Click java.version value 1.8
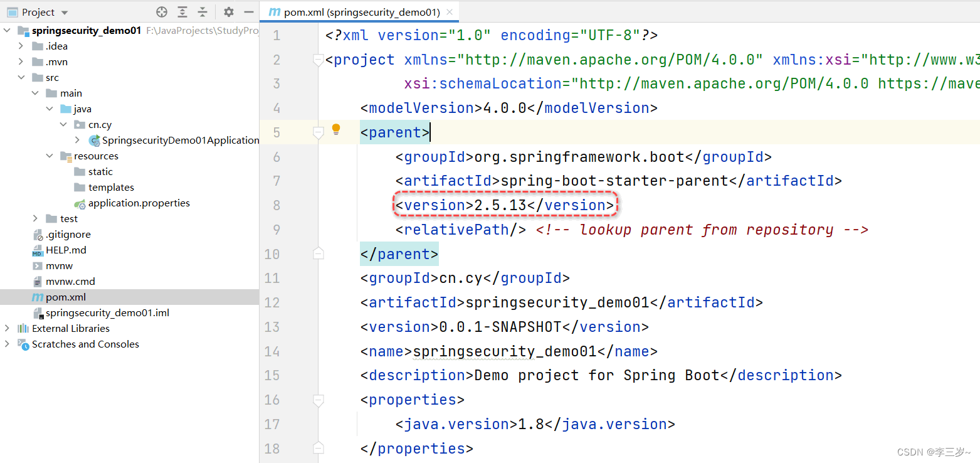 [531, 424]
